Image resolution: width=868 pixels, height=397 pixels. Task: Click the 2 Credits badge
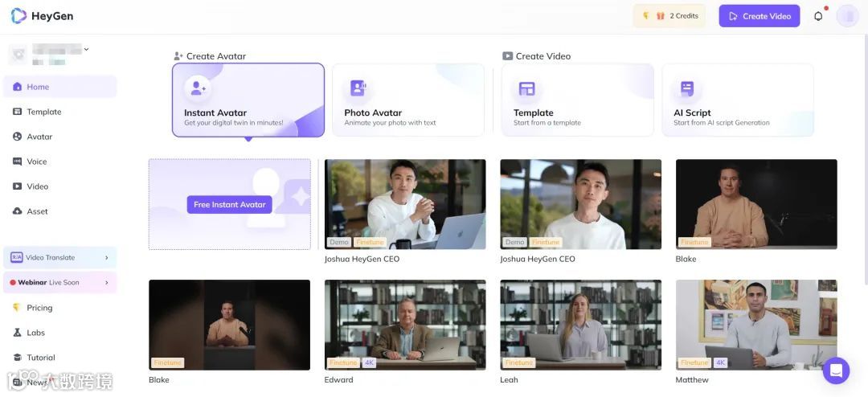669,16
